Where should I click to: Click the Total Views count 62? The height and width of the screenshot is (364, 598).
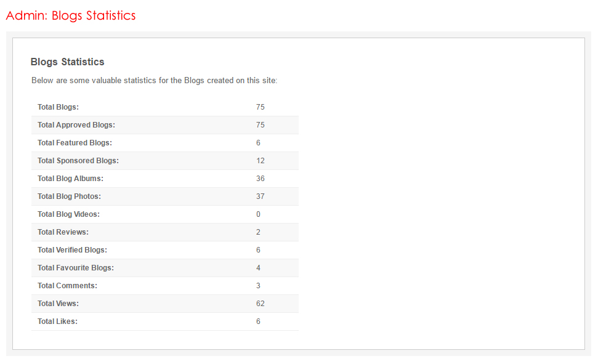(261, 304)
